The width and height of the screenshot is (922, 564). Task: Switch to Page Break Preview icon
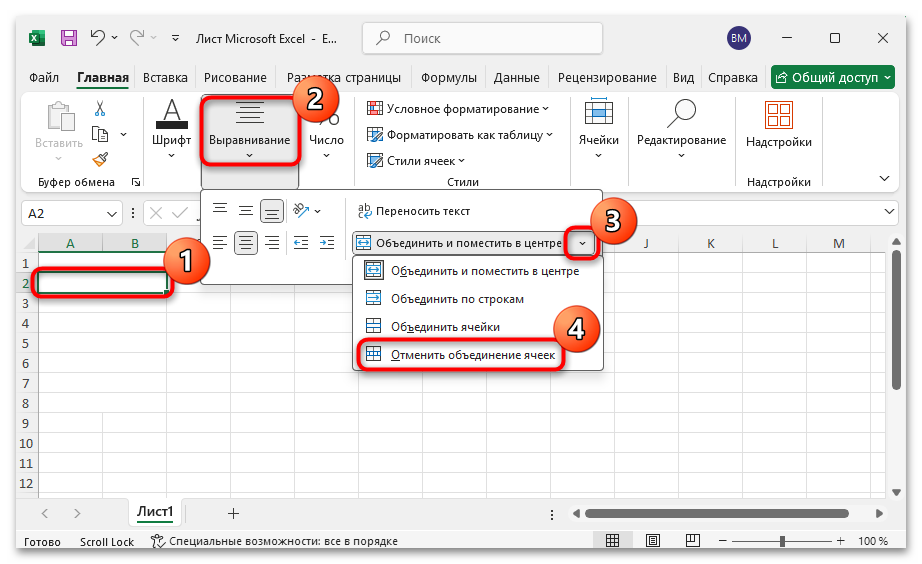(693, 540)
